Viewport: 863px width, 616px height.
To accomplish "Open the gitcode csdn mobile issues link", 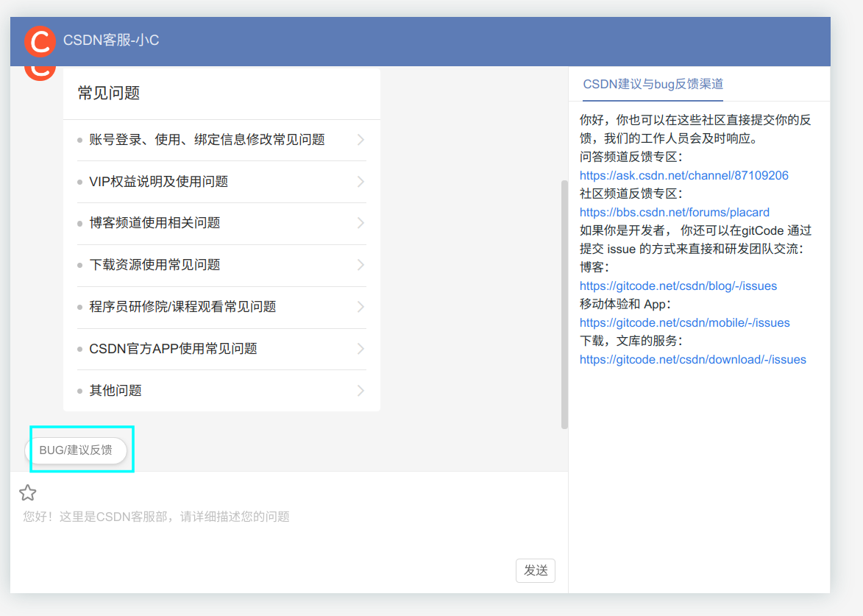I will coord(685,323).
